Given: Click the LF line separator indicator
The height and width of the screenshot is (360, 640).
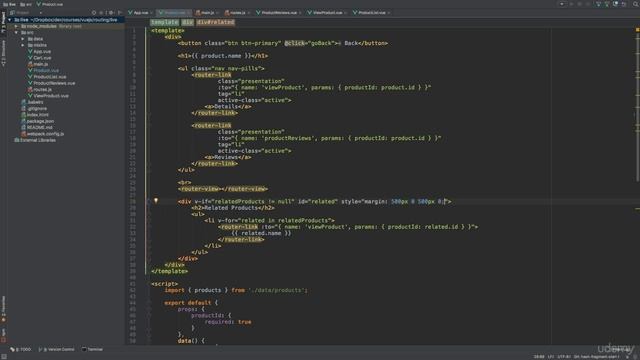Looking at the screenshot, I should click(550, 357).
